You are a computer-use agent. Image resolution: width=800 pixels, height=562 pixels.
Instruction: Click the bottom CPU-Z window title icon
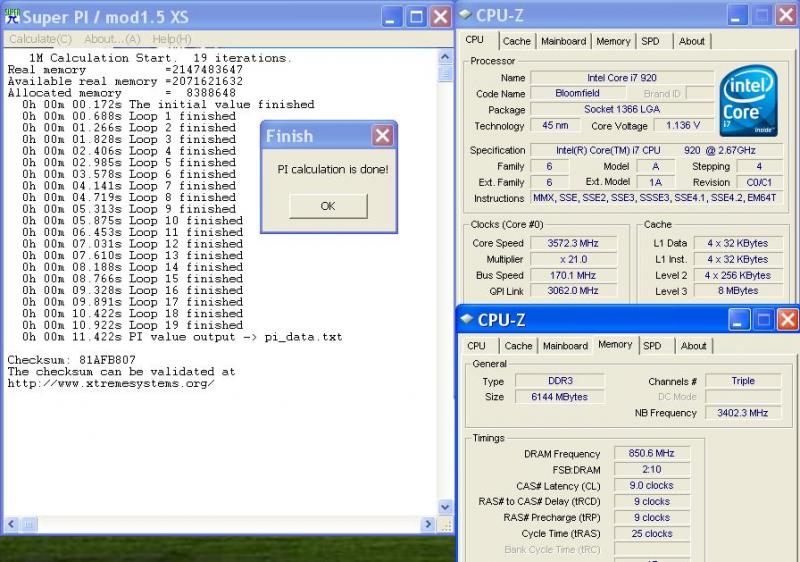(x=467, y=319)
